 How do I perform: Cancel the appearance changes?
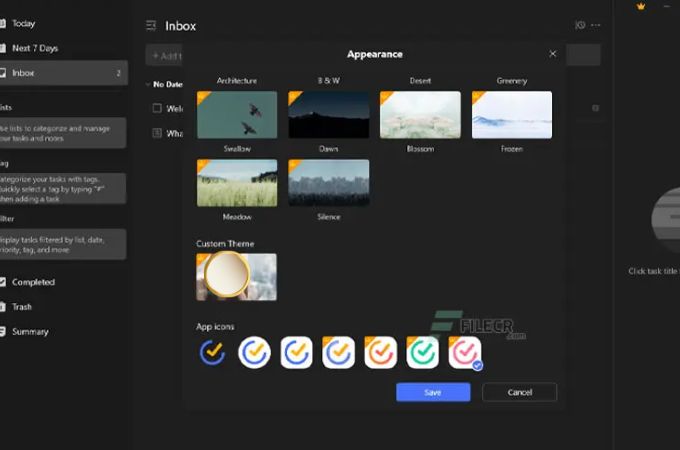[520, 392]
